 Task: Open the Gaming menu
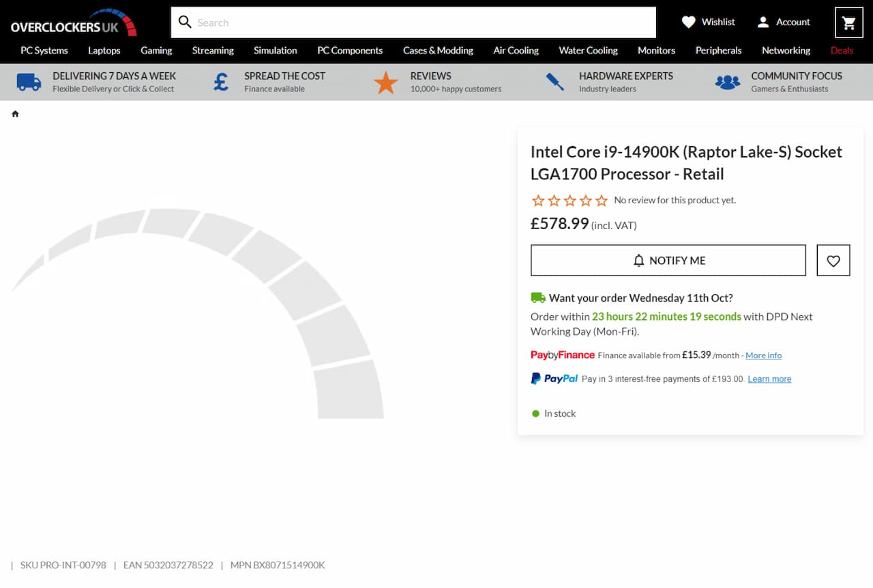(156, 50)
